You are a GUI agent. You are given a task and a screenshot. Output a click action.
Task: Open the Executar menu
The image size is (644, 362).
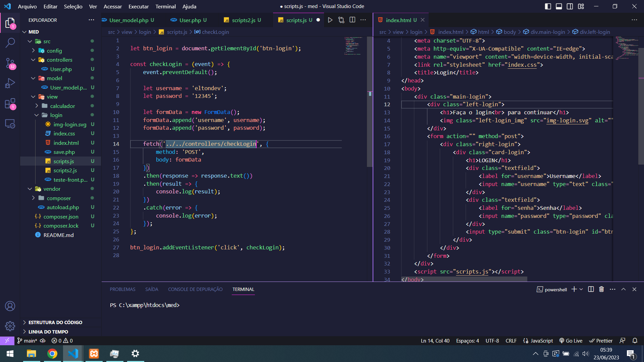click(139, 6)
